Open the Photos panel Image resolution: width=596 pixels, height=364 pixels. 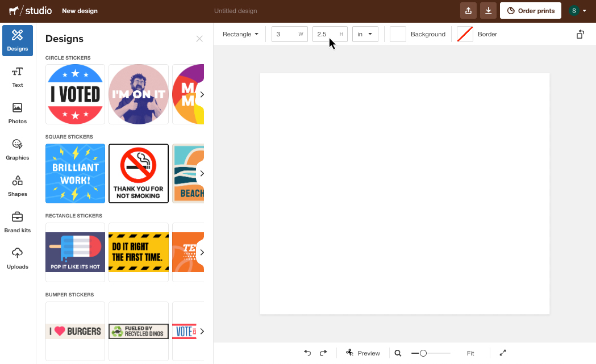point(17,113)
